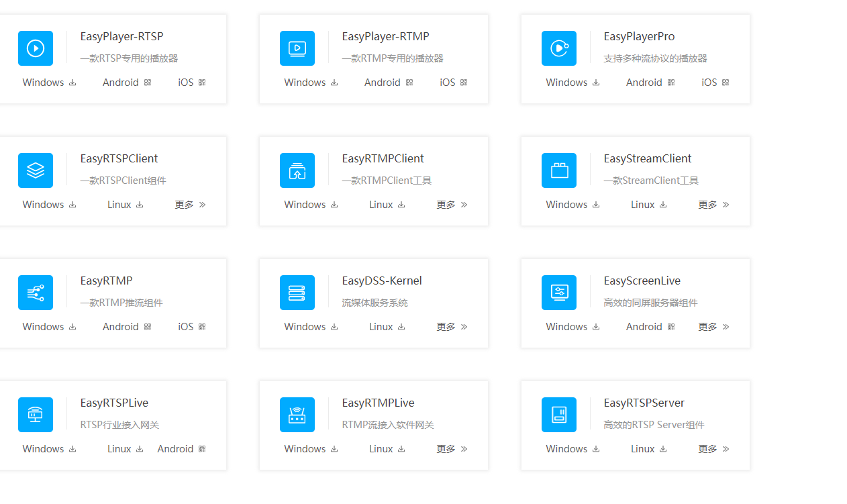Click the EasyRTMPClient upload icon
This screenshot has width=847, height=504.
(x=297, y=170)
